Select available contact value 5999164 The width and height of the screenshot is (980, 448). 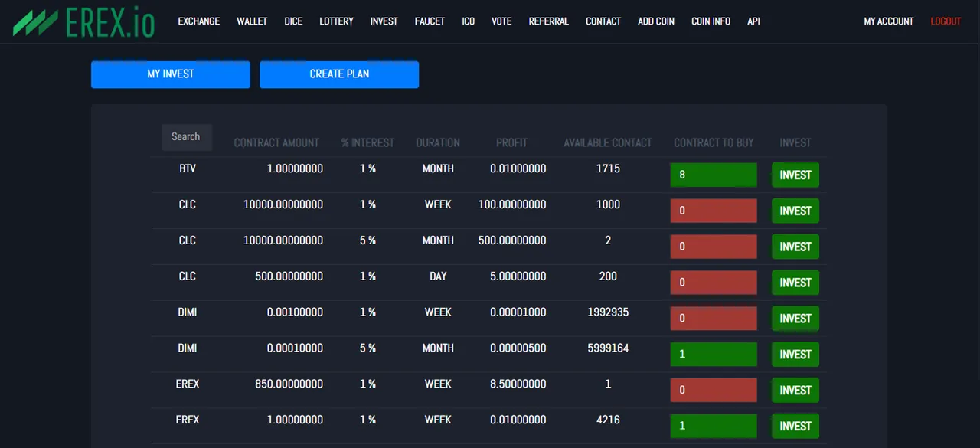coord(608,348)
